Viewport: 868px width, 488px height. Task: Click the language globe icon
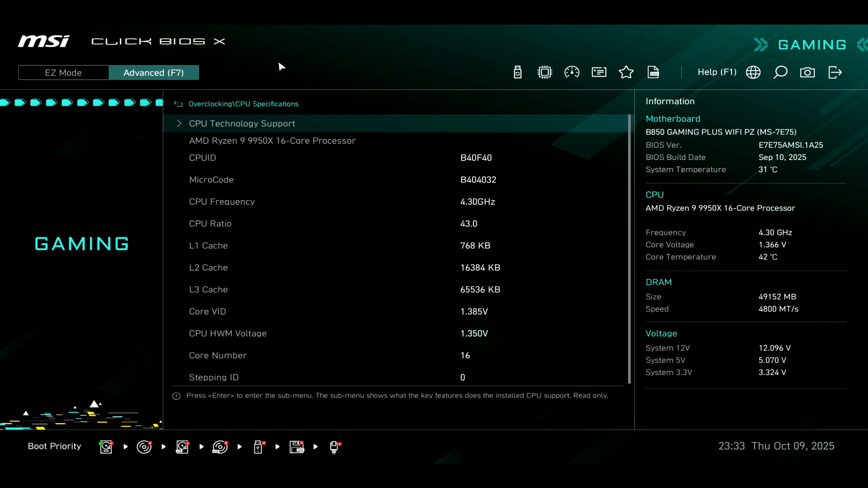(753, 72)
